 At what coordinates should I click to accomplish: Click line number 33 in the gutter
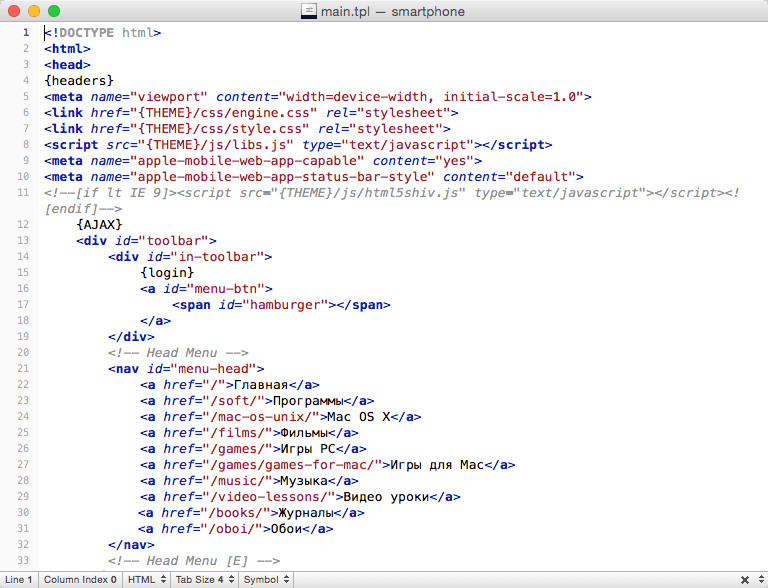coord(23,561)
